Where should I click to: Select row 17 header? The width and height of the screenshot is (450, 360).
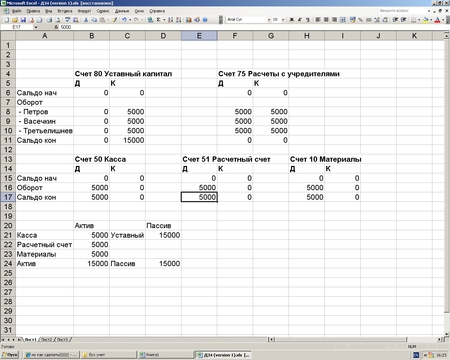tap(8, 197)
